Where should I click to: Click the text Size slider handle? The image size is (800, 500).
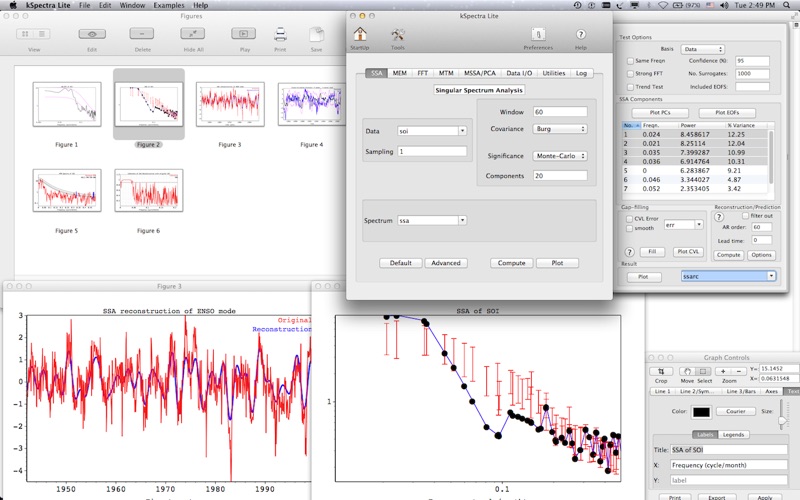tap(782, 420)
